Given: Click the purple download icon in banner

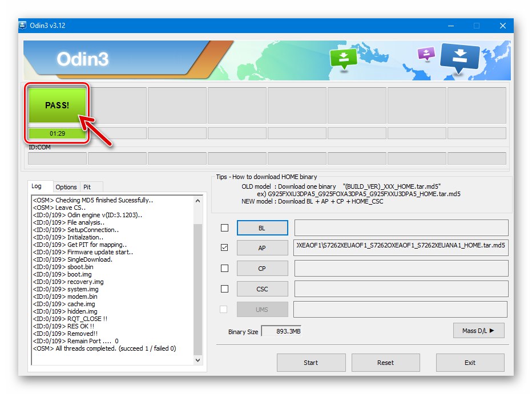Looking at the screenshot, I should (x=426, y=54).
